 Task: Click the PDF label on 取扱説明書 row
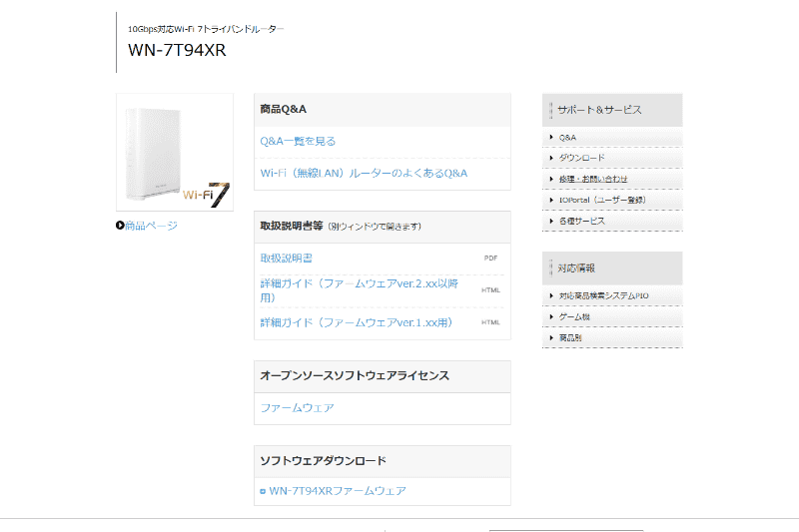(x=490, y=259)
